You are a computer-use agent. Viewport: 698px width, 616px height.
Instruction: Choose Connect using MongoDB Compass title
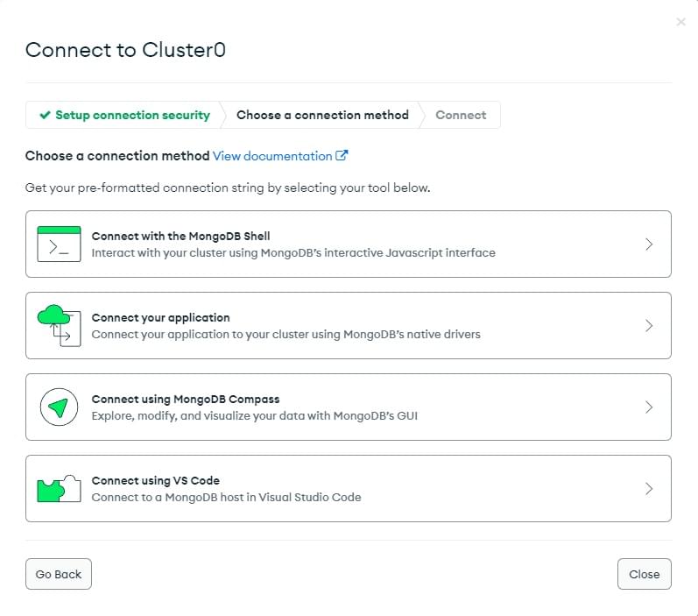(186, 399)
